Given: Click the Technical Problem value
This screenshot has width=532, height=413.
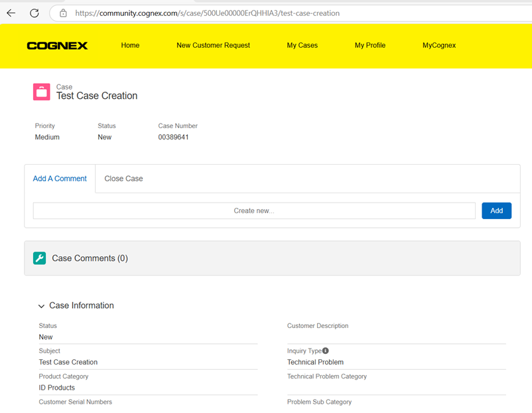Looking at the screenshot, I should point(315,362).
